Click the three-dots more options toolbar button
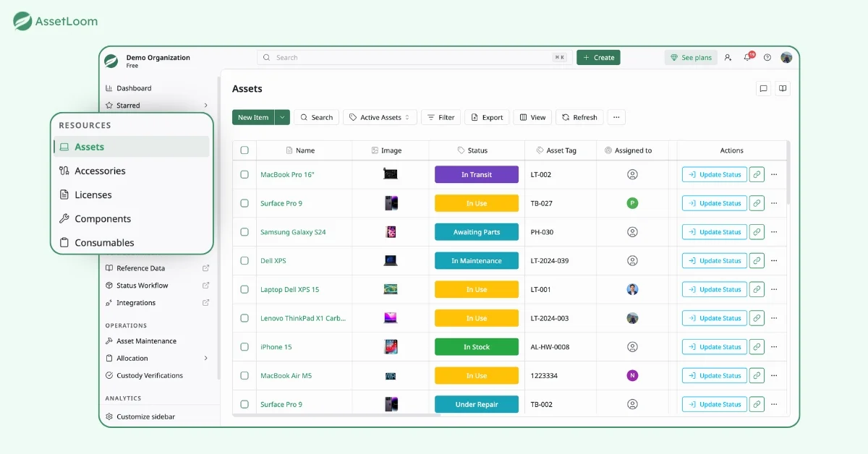 pyautogui.click(x=616, y=117)
